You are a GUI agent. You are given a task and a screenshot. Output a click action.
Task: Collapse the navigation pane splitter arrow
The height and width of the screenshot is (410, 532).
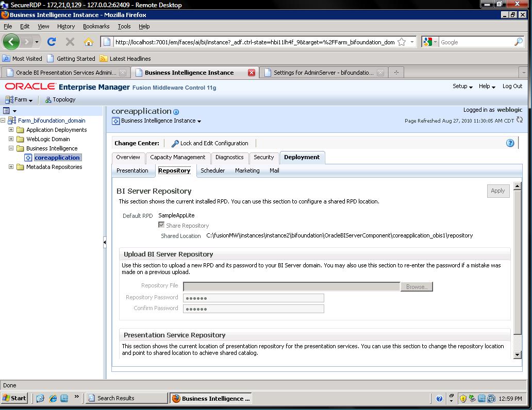point(105,242)
